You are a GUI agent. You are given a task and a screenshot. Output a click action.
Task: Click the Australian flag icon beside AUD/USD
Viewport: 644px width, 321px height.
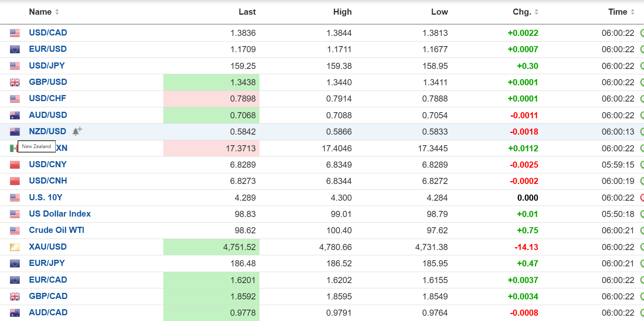[x=15, y=115]
